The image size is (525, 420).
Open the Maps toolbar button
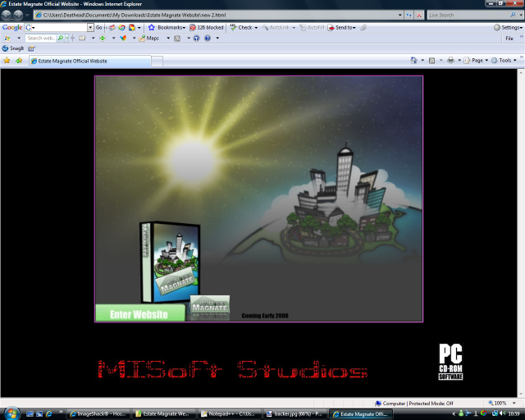149,39
